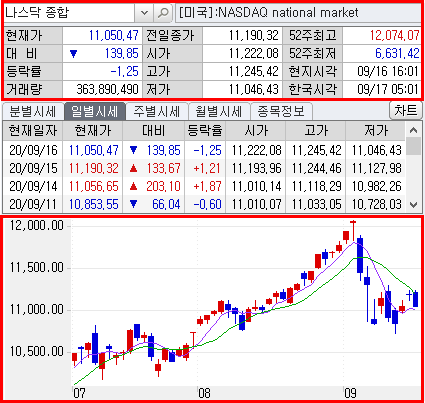Click the 08 month marker on chart axis

(x=204, y=393)
